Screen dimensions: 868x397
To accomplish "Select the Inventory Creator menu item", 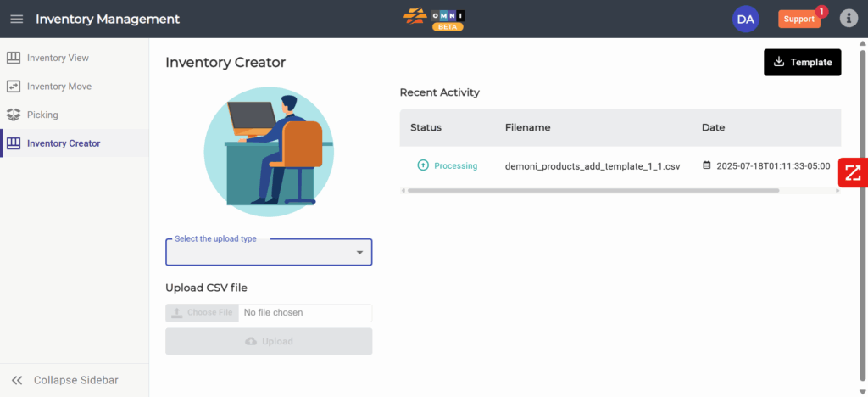I will (64, 143).
